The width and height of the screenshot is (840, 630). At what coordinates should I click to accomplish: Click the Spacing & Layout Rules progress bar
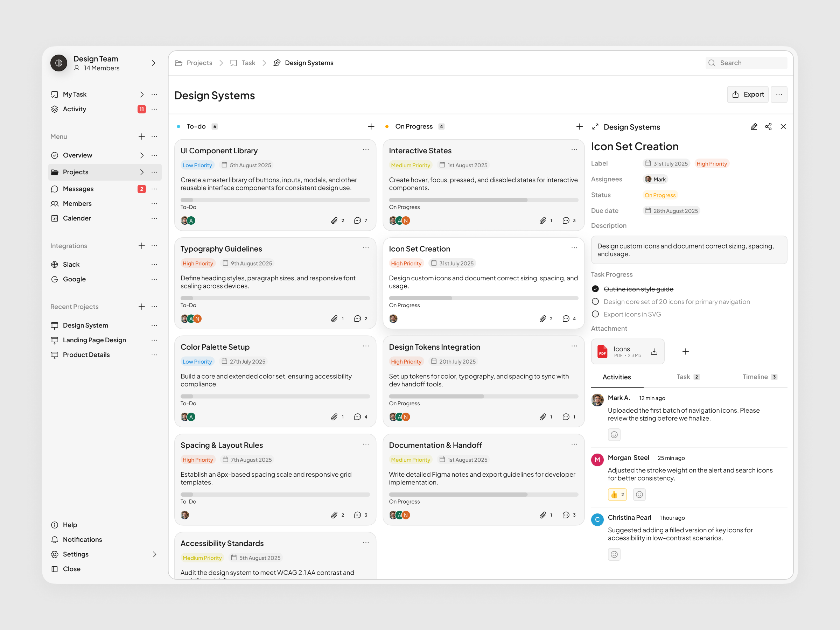click(x=275, y=495)
